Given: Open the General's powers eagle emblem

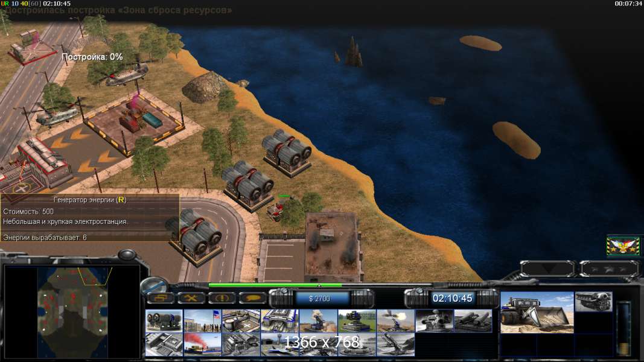Looking at the screenshot, I should tap(623, 246).
